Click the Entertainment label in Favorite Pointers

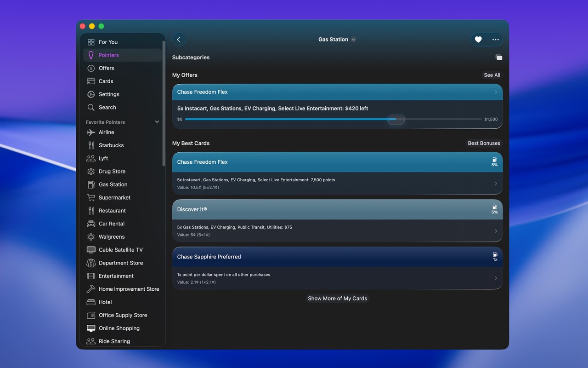click(116, 276)
